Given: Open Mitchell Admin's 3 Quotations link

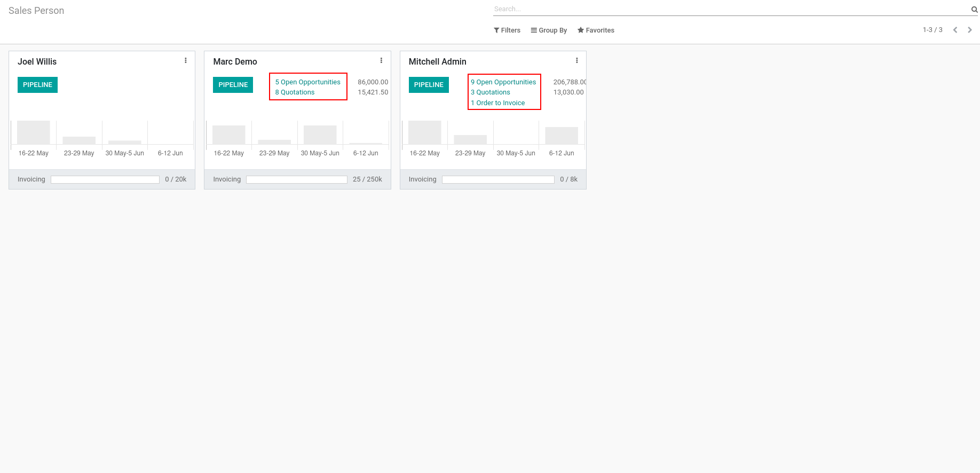Looking at the screenshot, I should pos(491,92).
